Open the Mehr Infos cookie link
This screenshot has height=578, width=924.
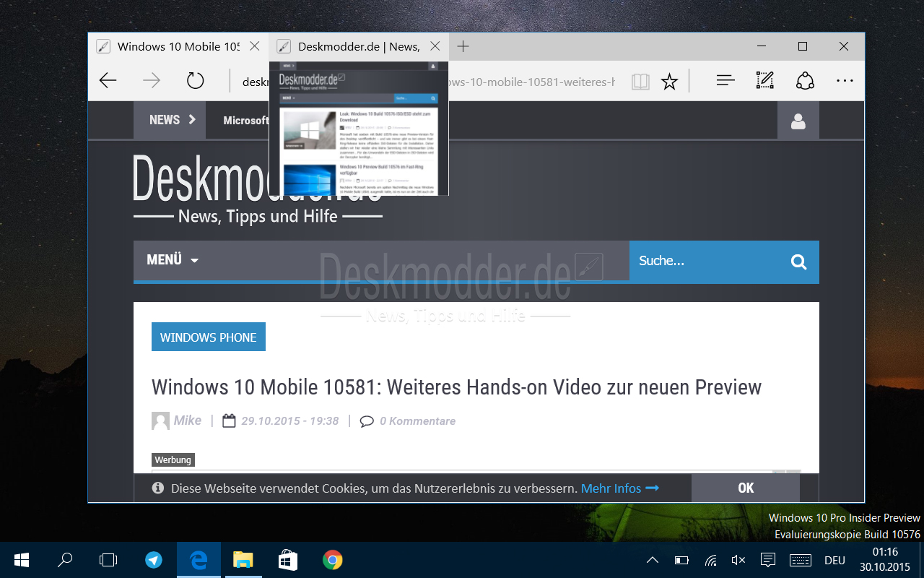click(x=620, y=488)
